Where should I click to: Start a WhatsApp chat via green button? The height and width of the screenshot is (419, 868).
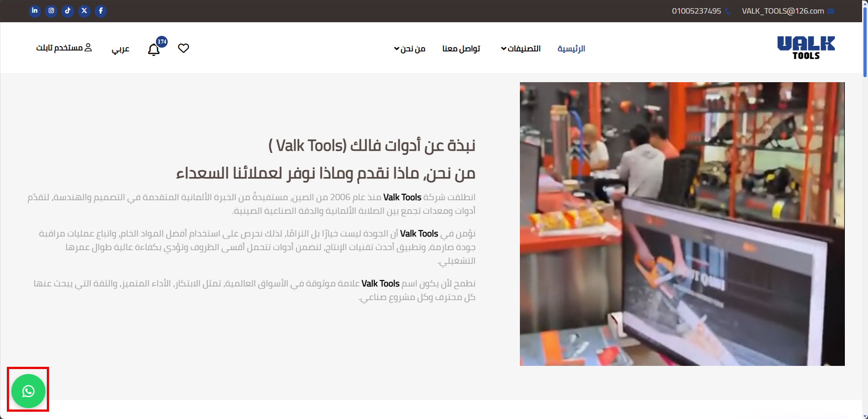coord(28,391)
